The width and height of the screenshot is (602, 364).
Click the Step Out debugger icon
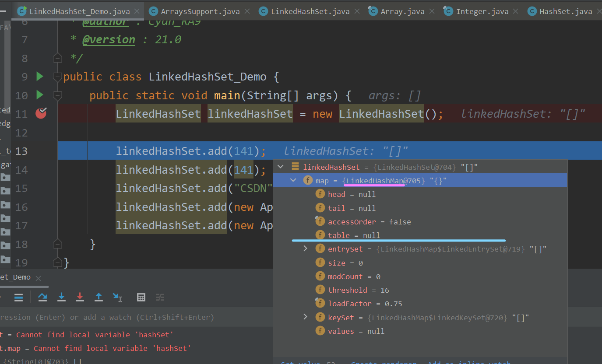(x=99, y=297)
